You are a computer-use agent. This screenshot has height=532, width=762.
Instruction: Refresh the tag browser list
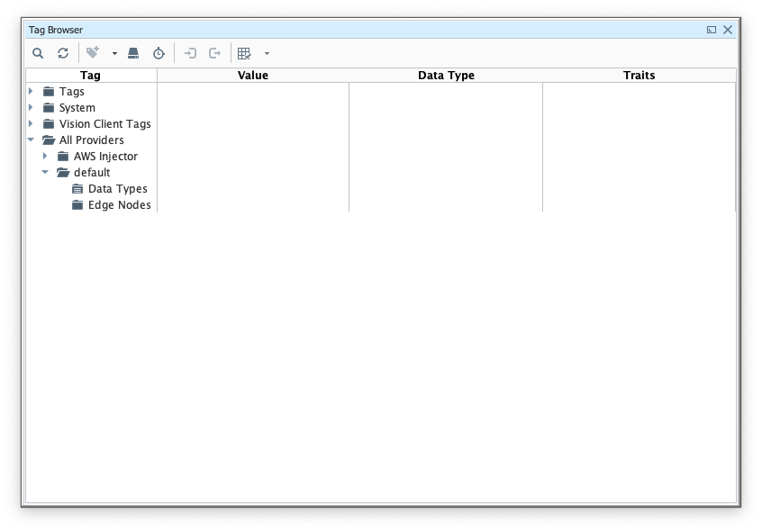tap(63, 54)
